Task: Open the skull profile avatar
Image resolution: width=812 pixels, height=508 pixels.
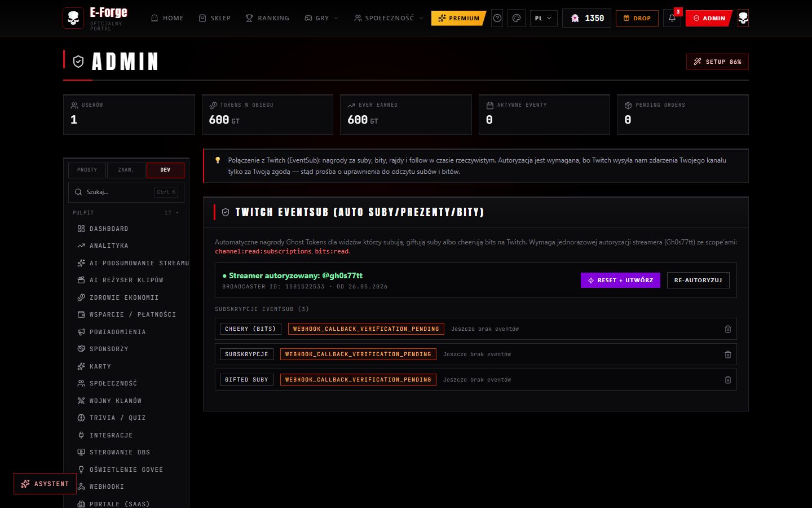Action: pos(743,18)
